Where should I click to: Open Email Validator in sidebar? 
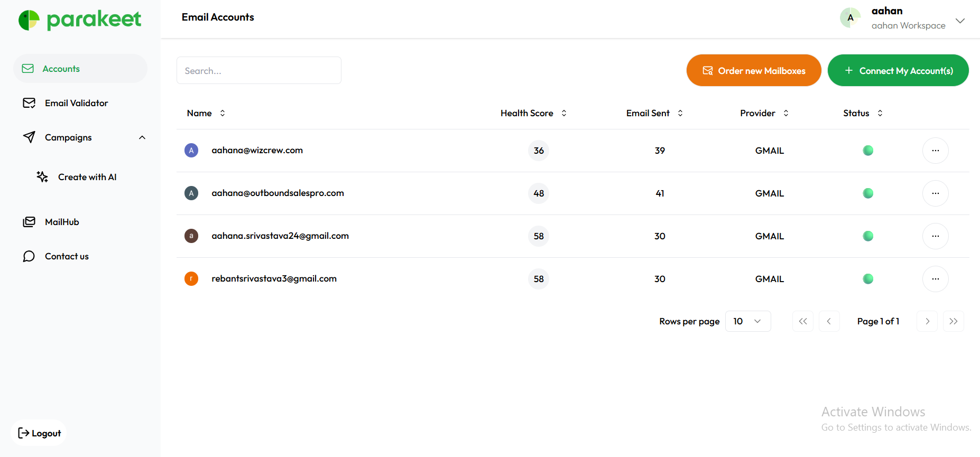pyautogui.click(x=76, y=103)
